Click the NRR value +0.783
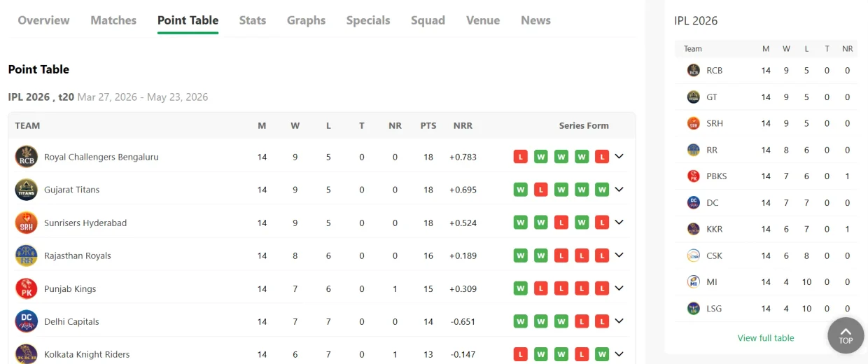The image size is (868, 364). (x=463, y=157)
